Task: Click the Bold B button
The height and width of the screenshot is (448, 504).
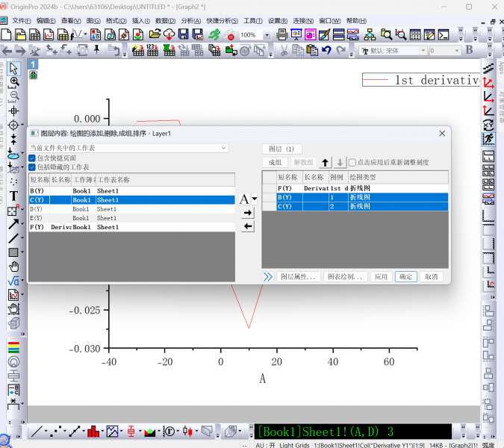Action: 469,50
